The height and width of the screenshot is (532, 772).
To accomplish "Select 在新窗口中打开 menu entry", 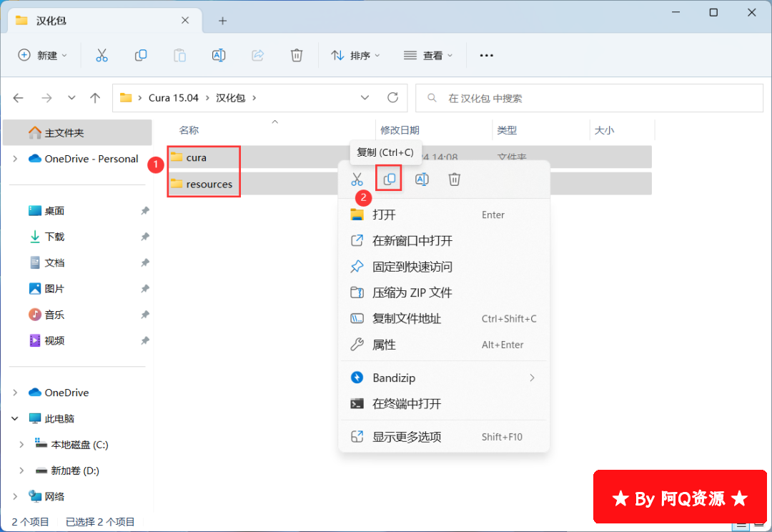I will [444, 241].
